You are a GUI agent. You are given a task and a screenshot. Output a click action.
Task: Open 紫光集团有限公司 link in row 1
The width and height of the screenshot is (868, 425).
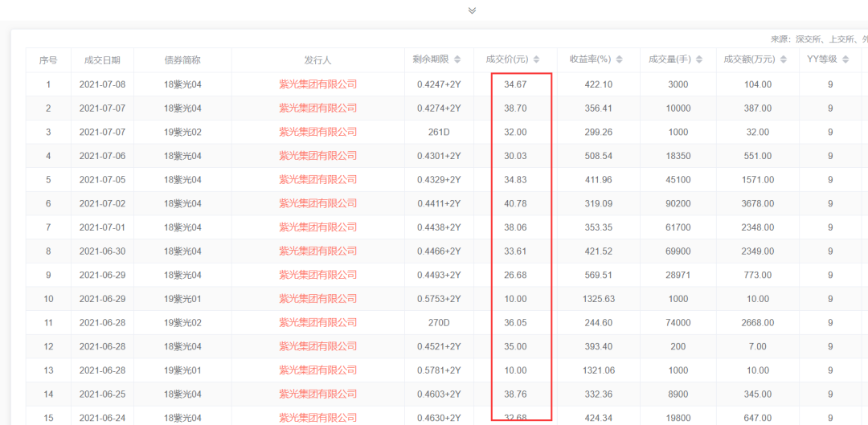point(317,84)
